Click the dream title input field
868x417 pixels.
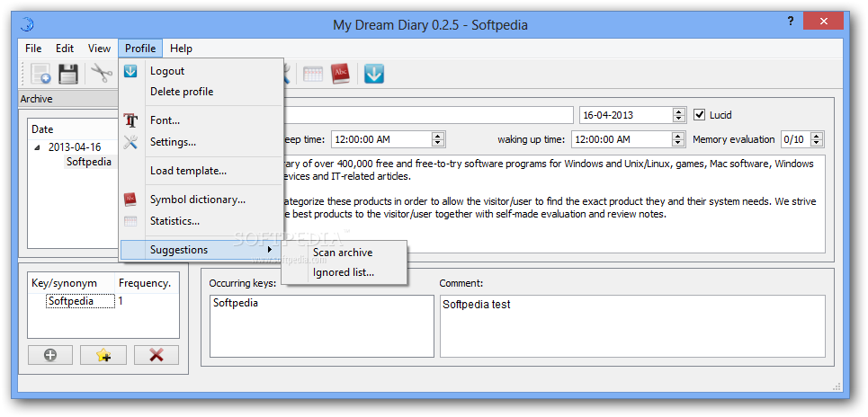pyautogui.click(x=427, y=115)
